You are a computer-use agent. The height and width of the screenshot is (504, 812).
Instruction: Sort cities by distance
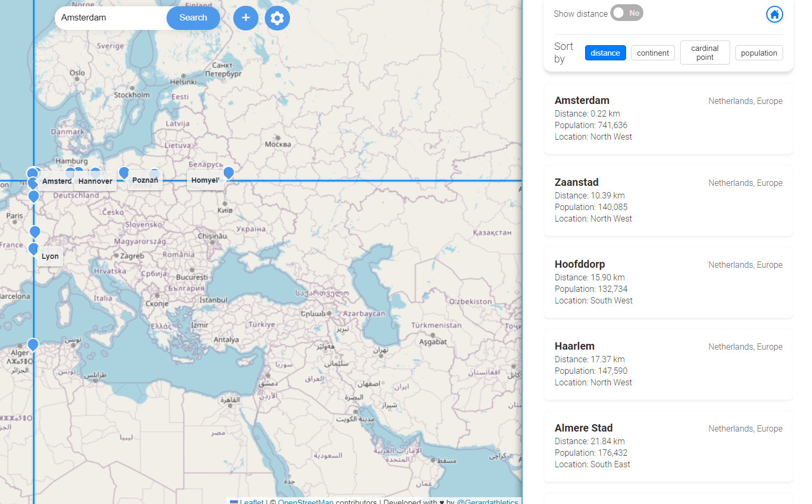click(x=605, y=53)
